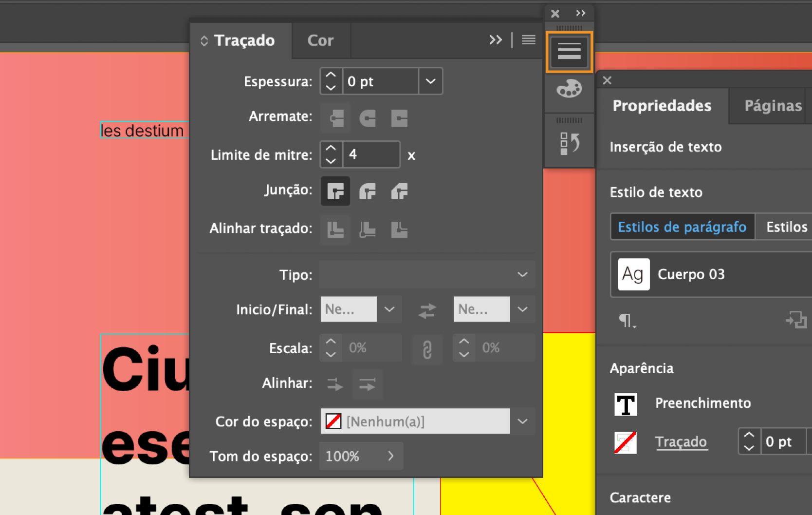Select the round join Junção icon
The width and height of the screenshot is (812, 515).
(368, 191)
